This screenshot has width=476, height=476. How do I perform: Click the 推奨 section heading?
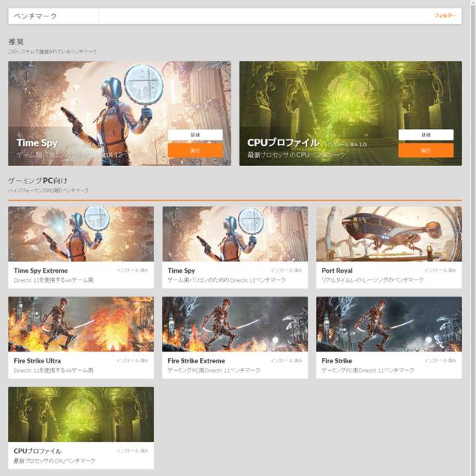point(16,42)
